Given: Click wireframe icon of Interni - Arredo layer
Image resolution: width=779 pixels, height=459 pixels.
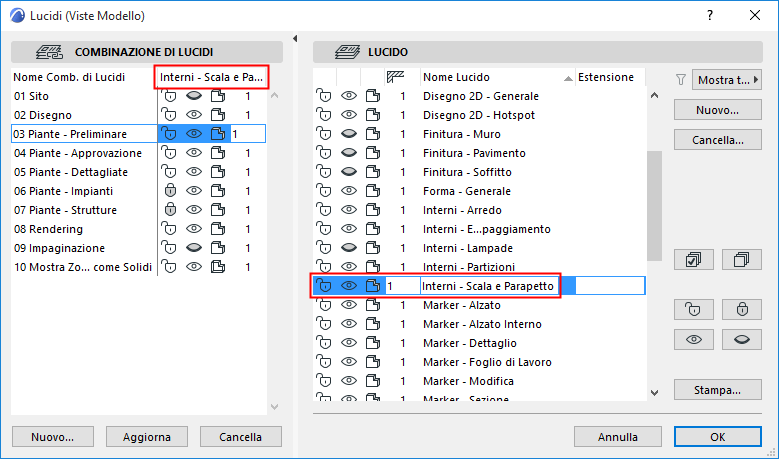Looking at the screenshot, I should click(x=373, y=210).
